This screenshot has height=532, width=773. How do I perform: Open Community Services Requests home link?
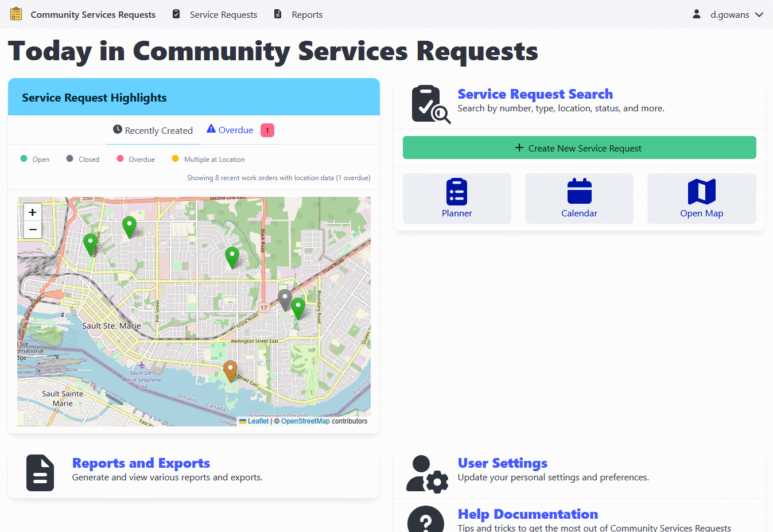point(93,14)
